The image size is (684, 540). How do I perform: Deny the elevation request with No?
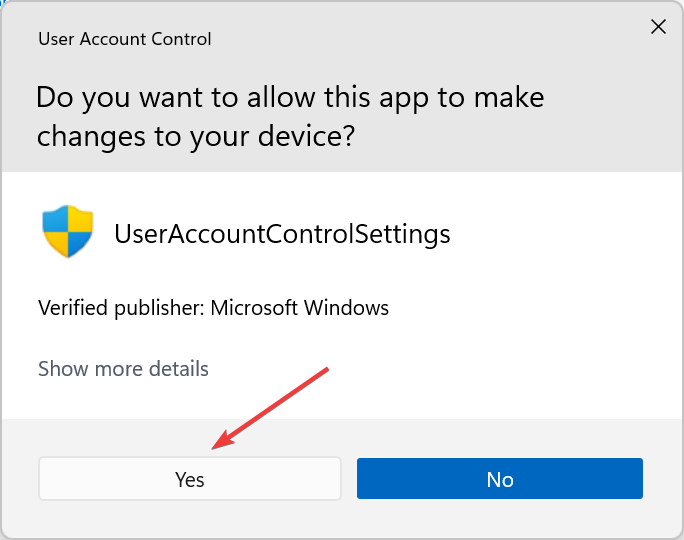499,478
